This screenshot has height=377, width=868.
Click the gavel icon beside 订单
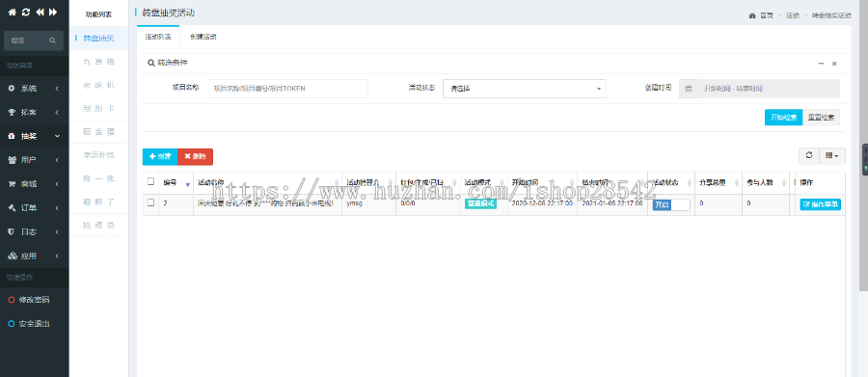[12, 207]
